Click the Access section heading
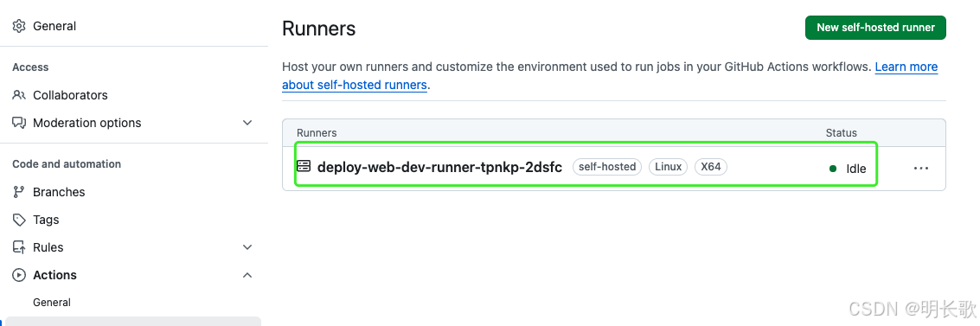The image size is (980, 326). [30, 67]
